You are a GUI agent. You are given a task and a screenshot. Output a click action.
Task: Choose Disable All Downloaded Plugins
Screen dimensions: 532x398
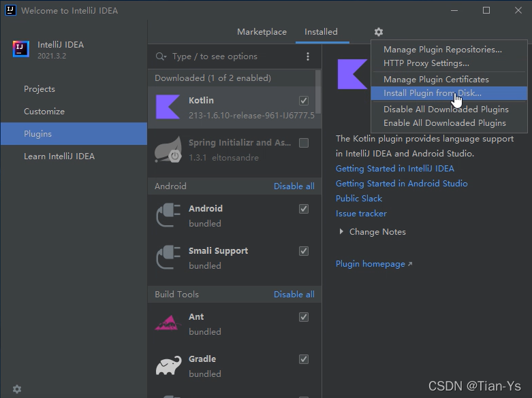coord(449,110)
